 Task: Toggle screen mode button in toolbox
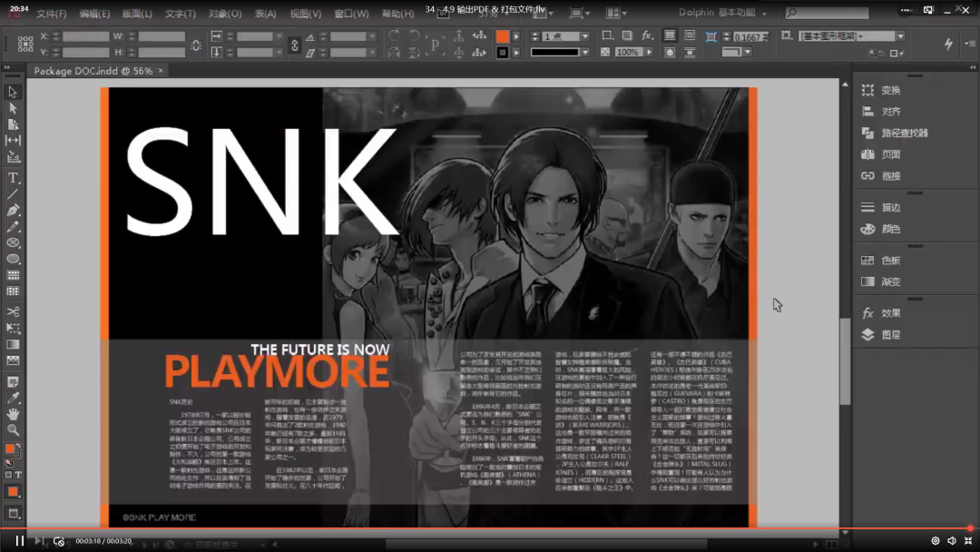click(13, 514)
